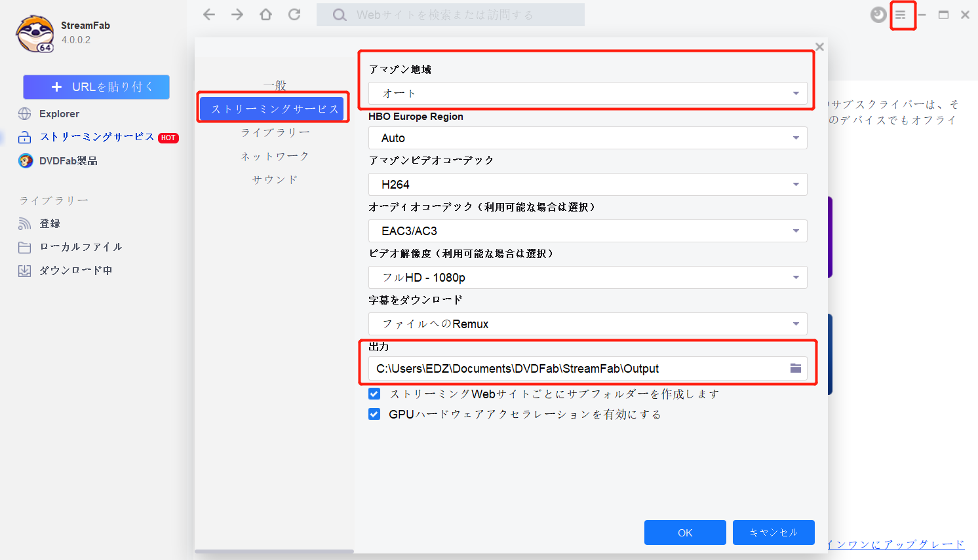The width and height of the screenshot is (978, 560).
Task: Click the Explorer globe icon
Action: (x=25, y=114)
